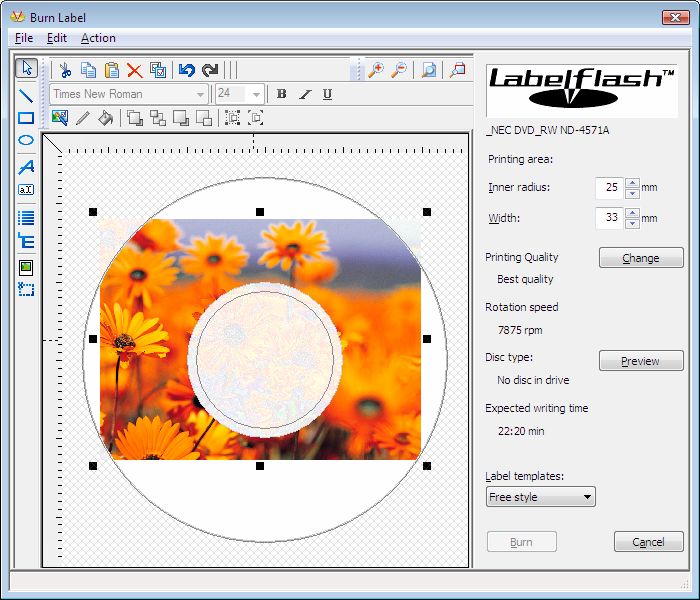Screen dimensions: 700x600
Task: Select the track list tool
Action: click(26, 218)
